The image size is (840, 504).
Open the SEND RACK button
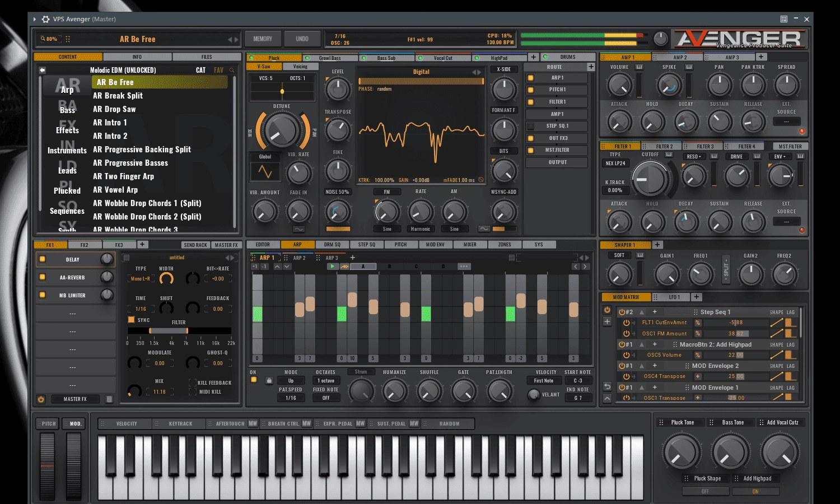pyautogui.click(x=195, y=245)
